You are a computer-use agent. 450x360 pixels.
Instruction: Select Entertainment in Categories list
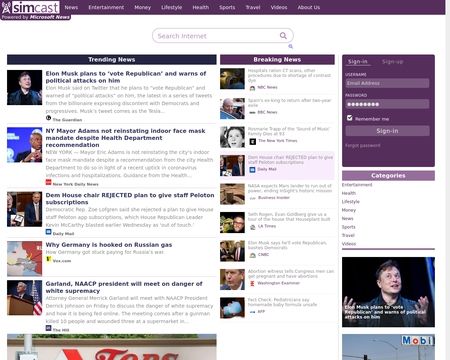[x=357, y=185]
